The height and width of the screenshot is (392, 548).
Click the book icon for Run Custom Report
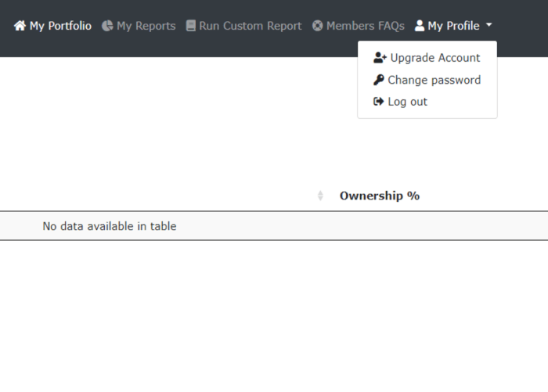(190, 26)
